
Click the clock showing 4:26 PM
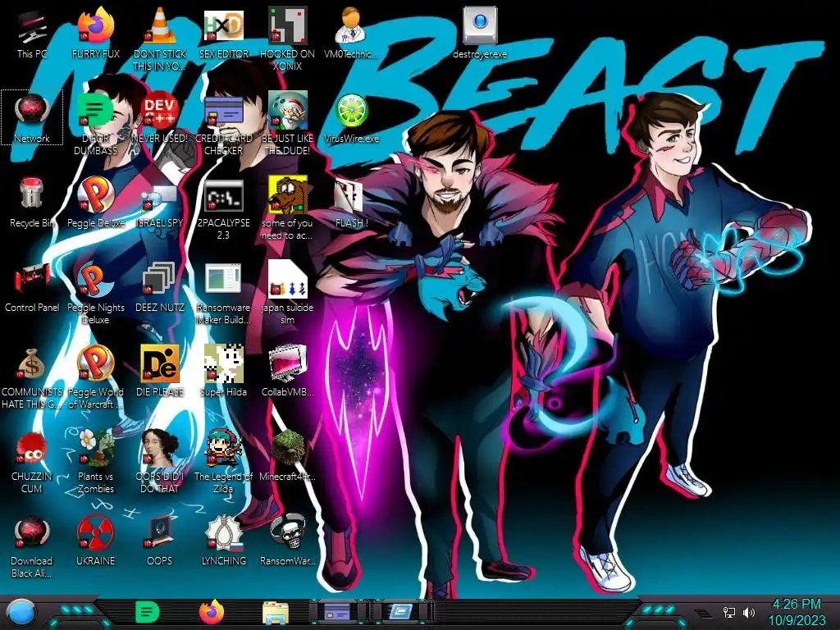click(x=797, y=605)
